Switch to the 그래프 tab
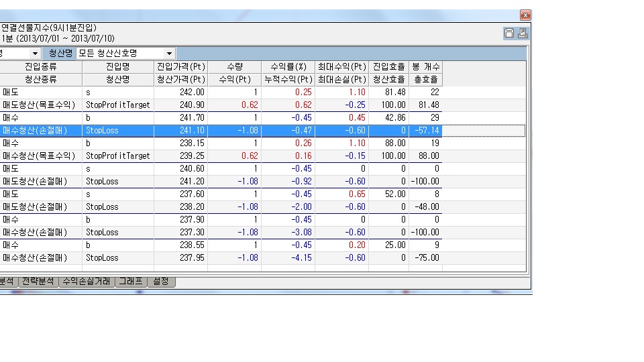Screen dimensions: 644x362 [x=131, y=282]
